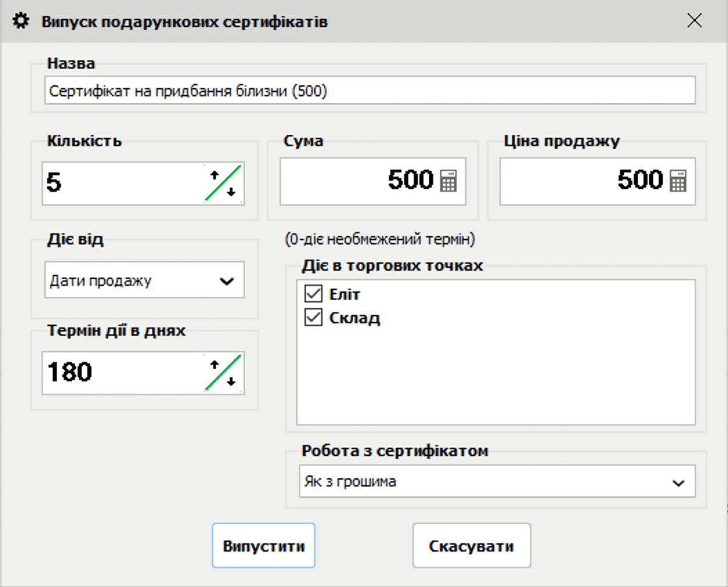Increase Кількість with up arrow
This screenshot has width=728, height=587.
coord(214,174)
